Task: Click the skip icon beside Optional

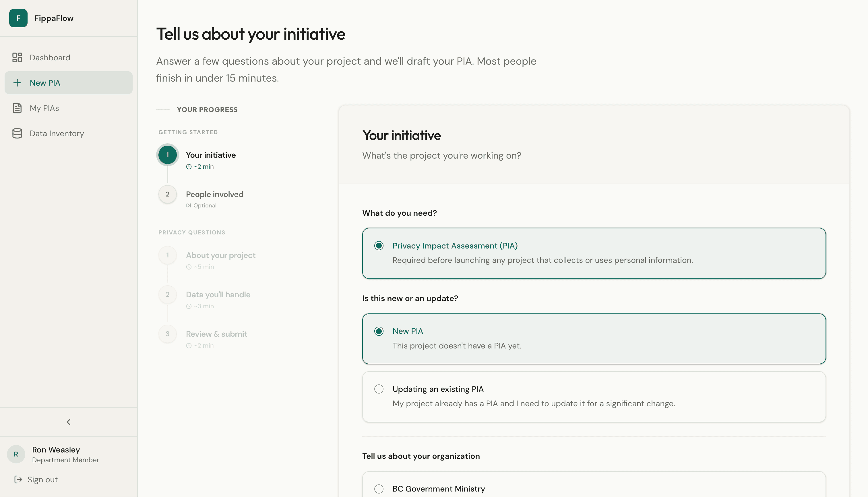Action: (189, 205)
